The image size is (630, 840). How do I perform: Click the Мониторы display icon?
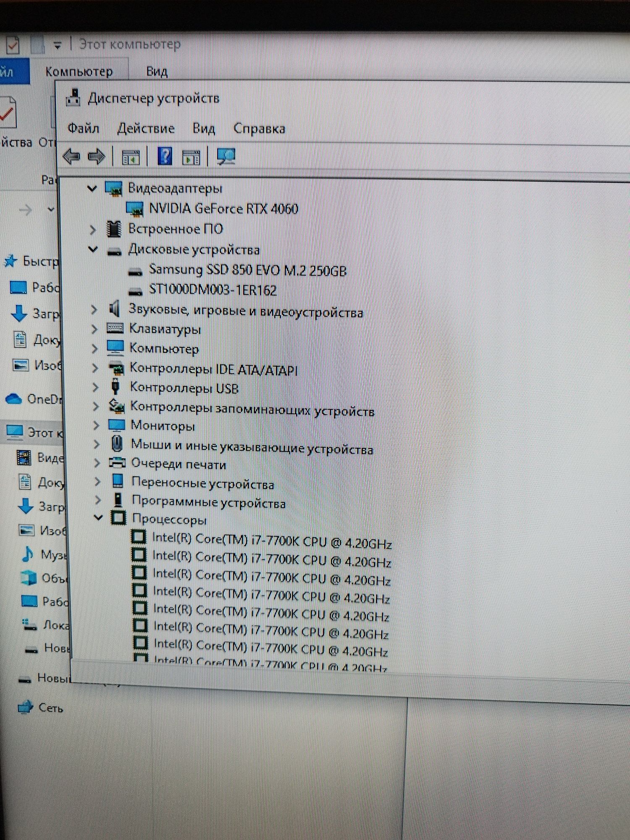(117, 425)
